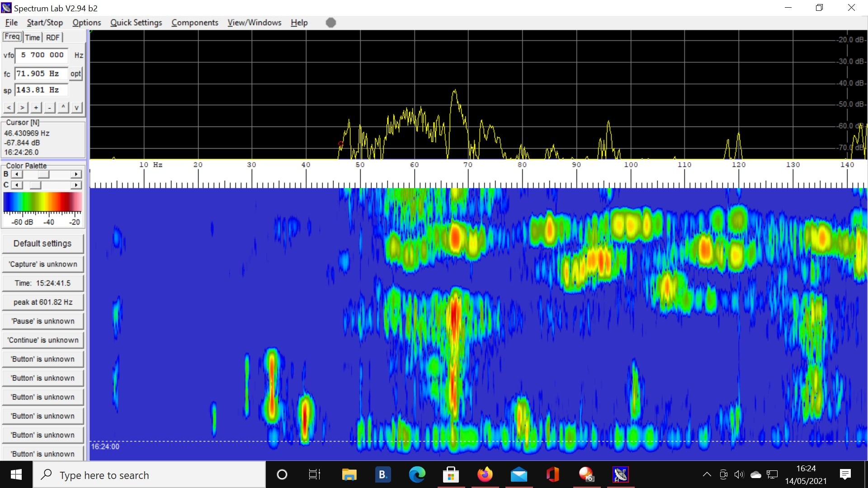
Task: Click brightness slider B left arrow
Action: 17,174
